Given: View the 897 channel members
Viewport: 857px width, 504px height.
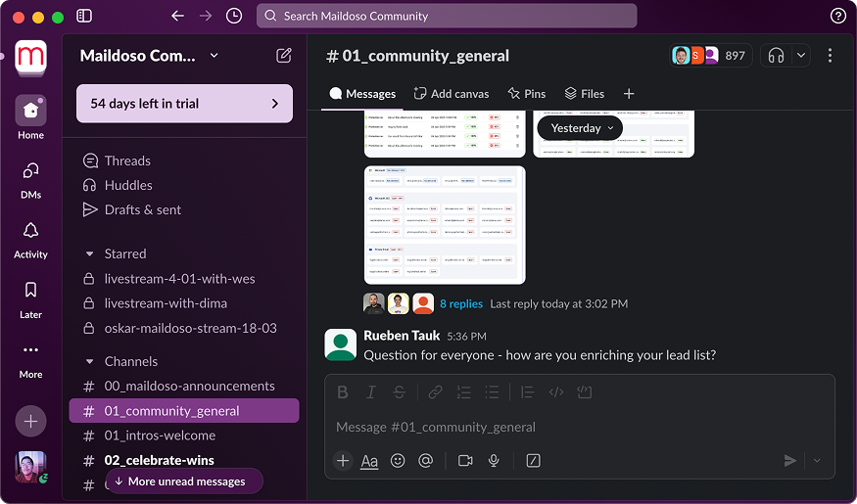Looking at the screenshot, I should tap(710, 55).
